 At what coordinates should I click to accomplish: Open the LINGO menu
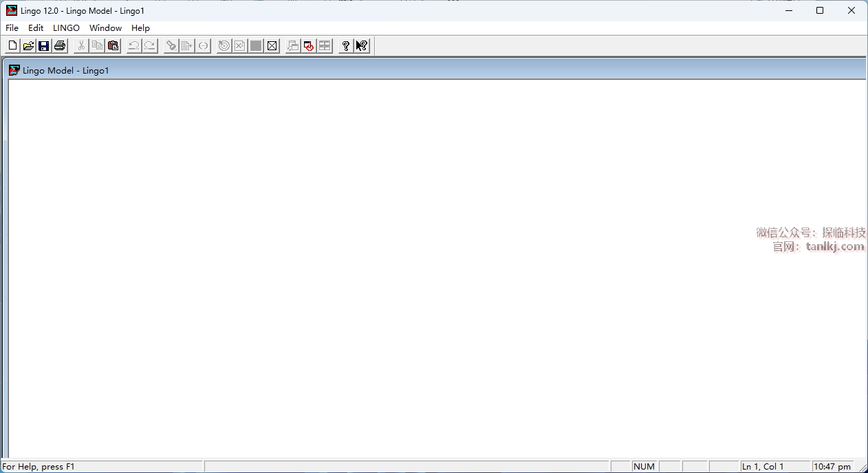pos(66,28)
